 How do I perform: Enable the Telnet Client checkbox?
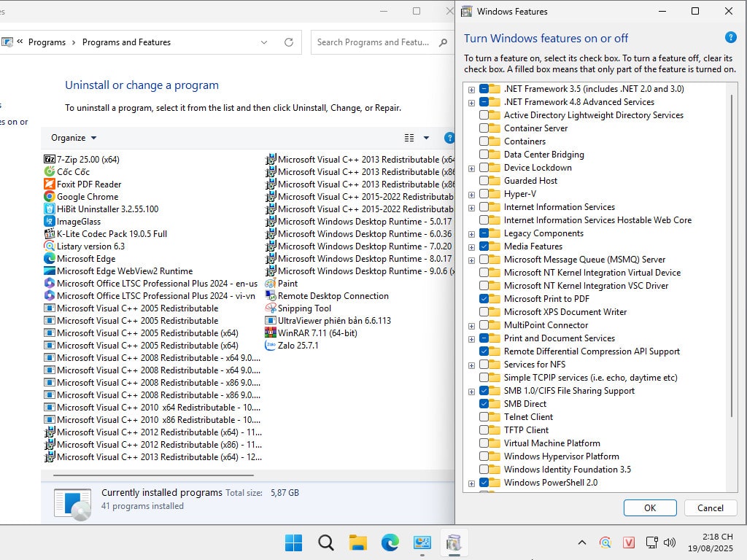pos(484,416)
